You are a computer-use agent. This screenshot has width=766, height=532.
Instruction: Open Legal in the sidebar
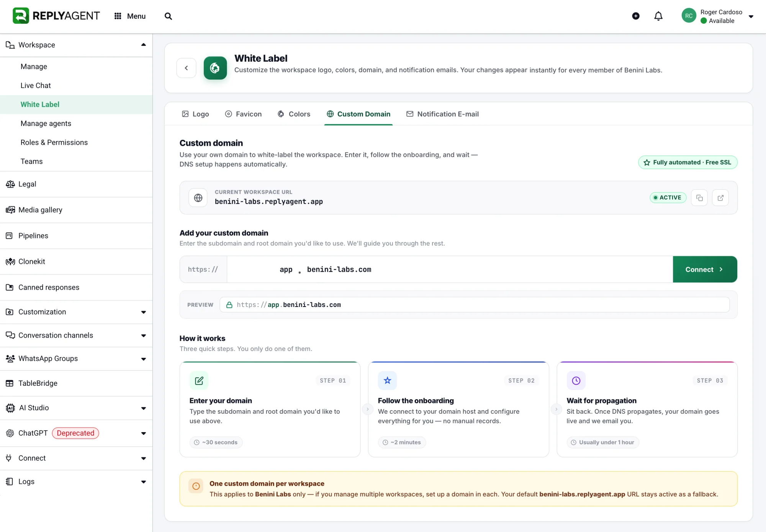point(76,184)
